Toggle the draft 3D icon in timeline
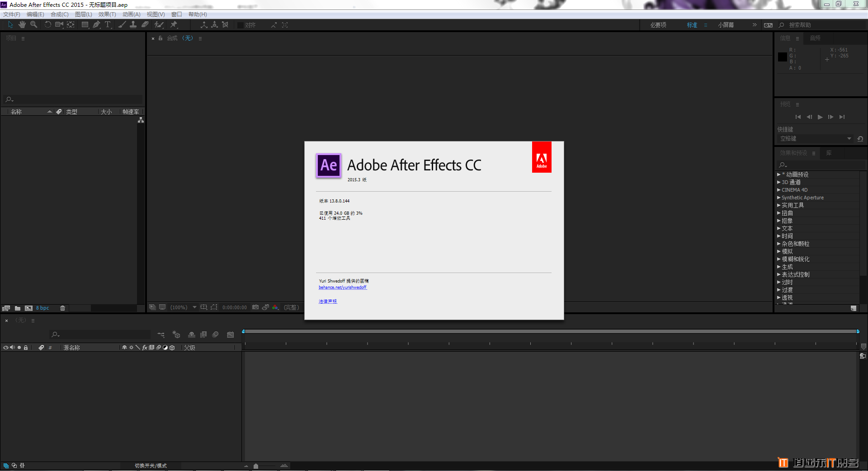 pos(176,334)
